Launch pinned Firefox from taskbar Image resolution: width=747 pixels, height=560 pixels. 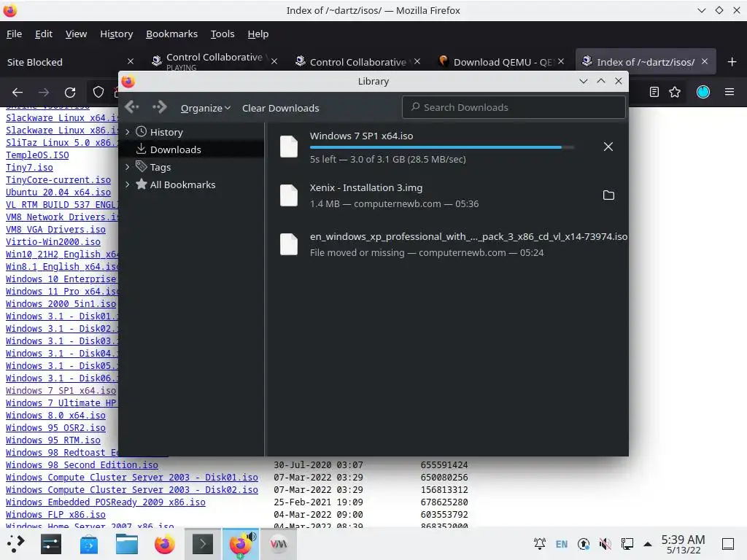(164, 544)
